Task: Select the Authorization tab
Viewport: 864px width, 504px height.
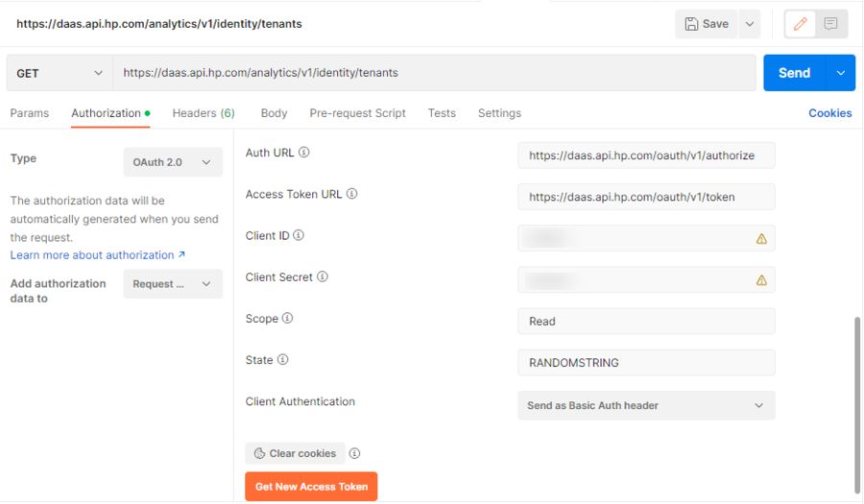Action: coord(110,113)
